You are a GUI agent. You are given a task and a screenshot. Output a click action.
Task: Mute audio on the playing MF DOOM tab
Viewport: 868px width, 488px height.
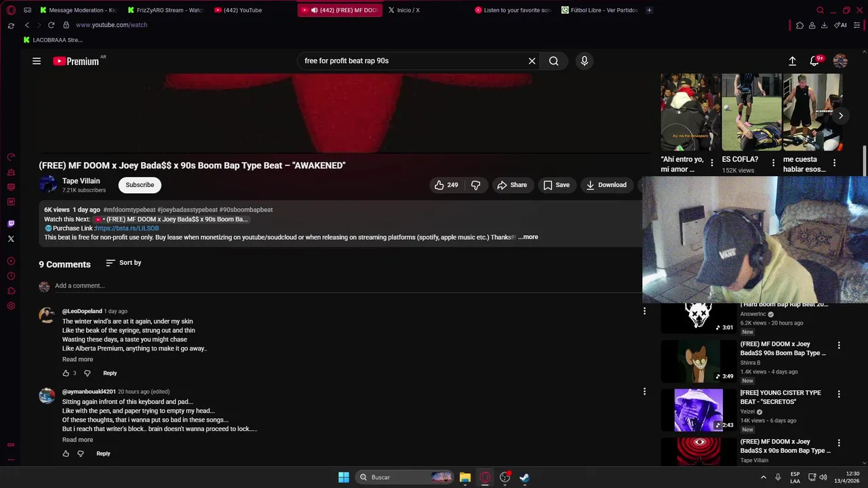(x=315, y=10)
